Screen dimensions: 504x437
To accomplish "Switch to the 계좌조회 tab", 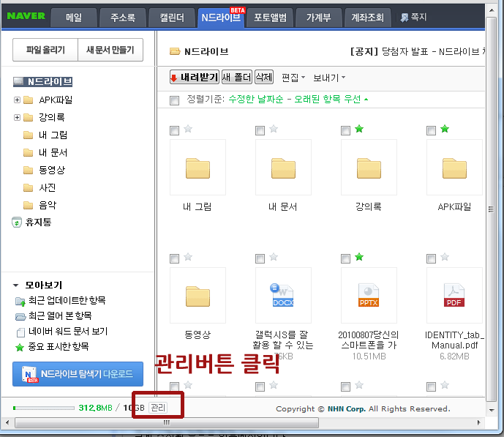I will pos(367,18).
